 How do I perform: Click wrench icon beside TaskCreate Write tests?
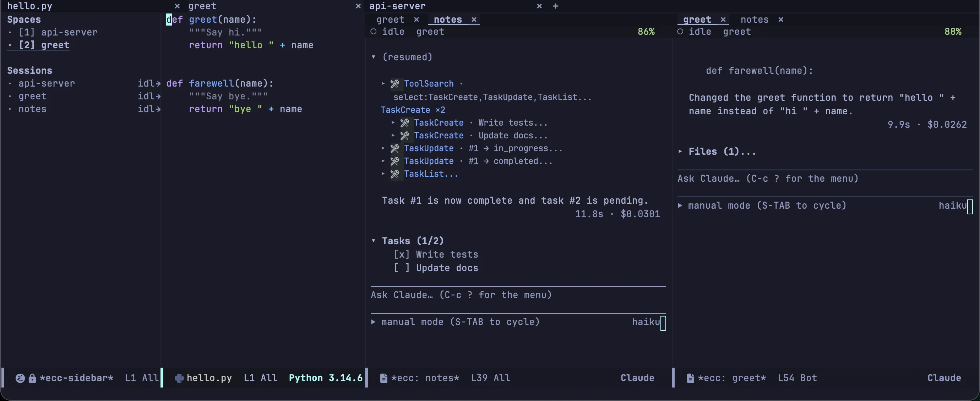coord(405,123)
